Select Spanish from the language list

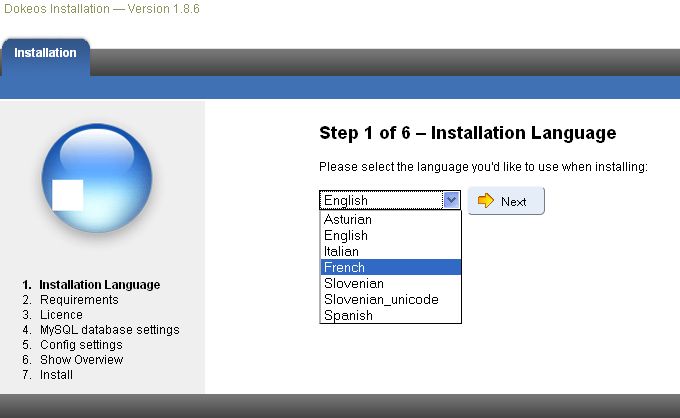tap(390, 315)
